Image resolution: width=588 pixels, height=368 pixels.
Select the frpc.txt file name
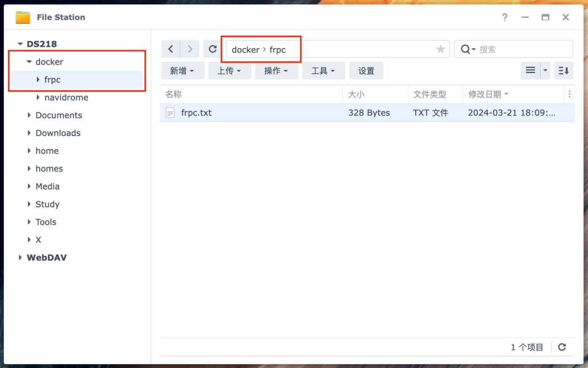click(196, 113)
